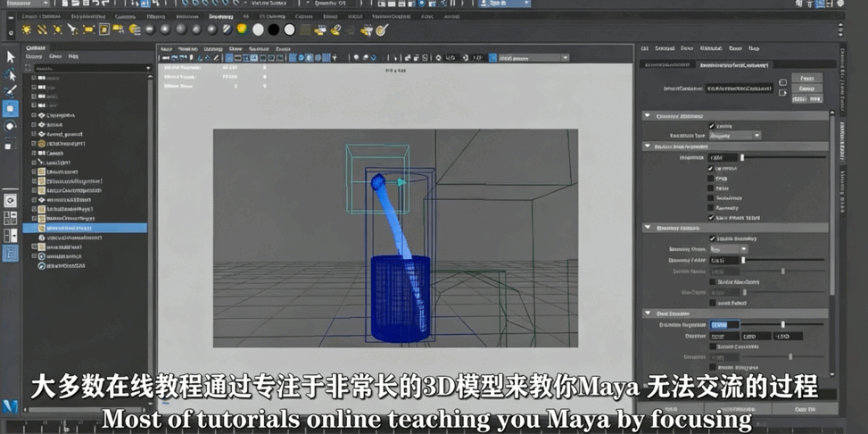This screenshot has width=868, height=434.
Task: Toggle the last checked checkbox in second section
Action: (711, 217)
